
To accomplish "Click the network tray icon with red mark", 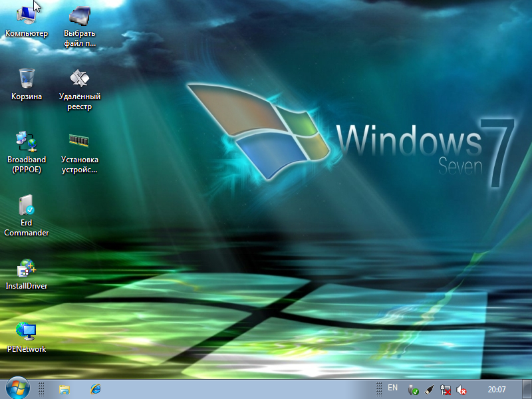I will [446, 390].
